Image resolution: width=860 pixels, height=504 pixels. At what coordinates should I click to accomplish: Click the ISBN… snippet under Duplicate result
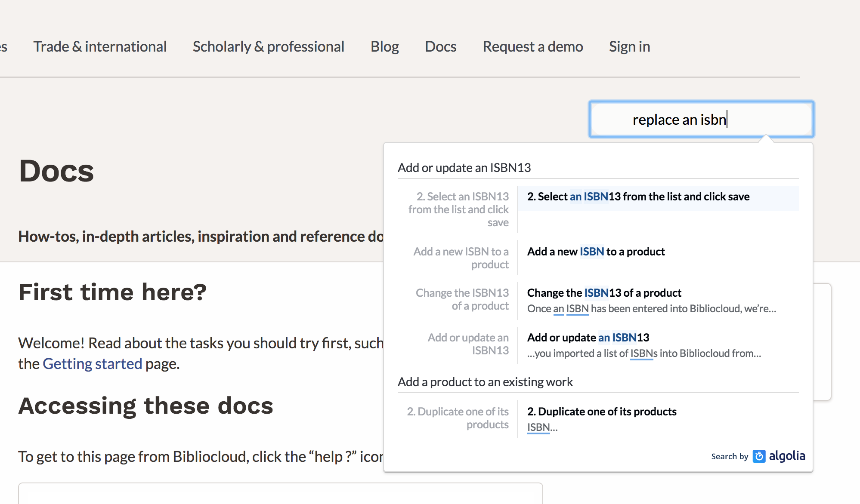pos(541,427)
